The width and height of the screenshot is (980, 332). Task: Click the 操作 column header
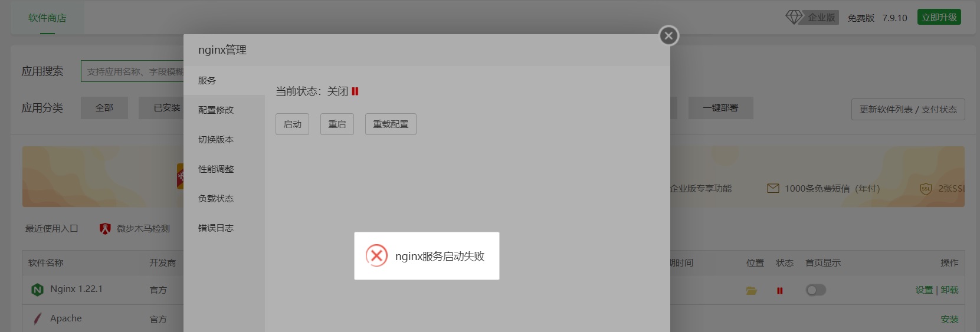(x=949, y=263)
